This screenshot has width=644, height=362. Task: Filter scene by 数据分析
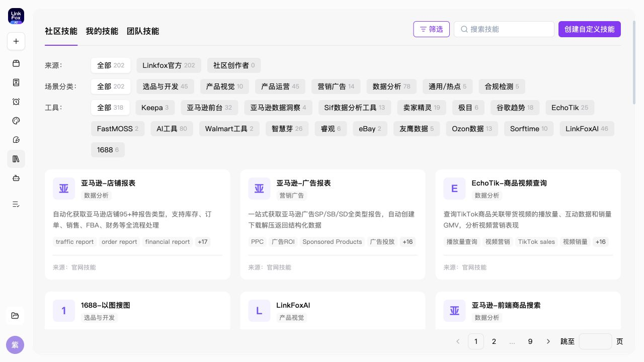(x=391, y=86)
